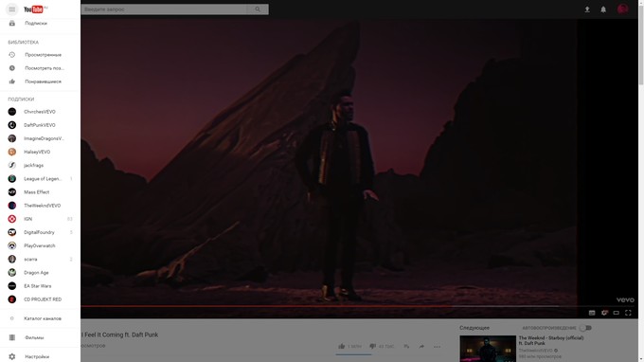This screenshot has height=362, width=644.
Task: Switch to theater mode
Action: 617,313
